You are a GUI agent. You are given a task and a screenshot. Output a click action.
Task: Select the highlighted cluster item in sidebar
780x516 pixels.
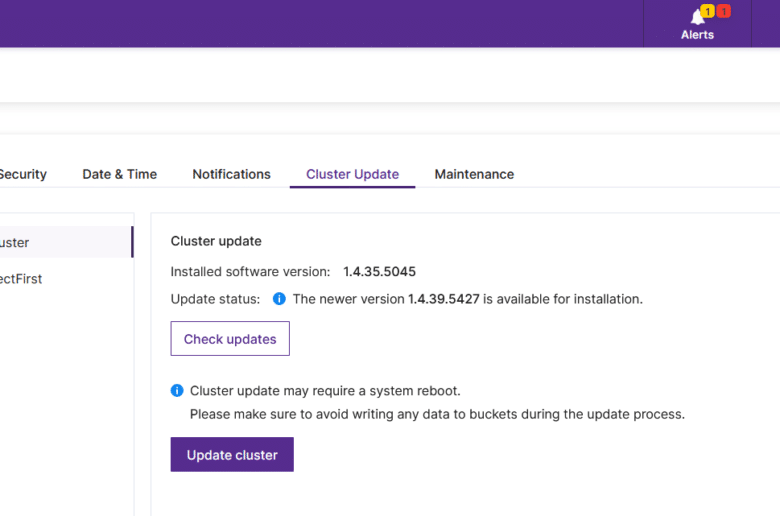[66, 242]
